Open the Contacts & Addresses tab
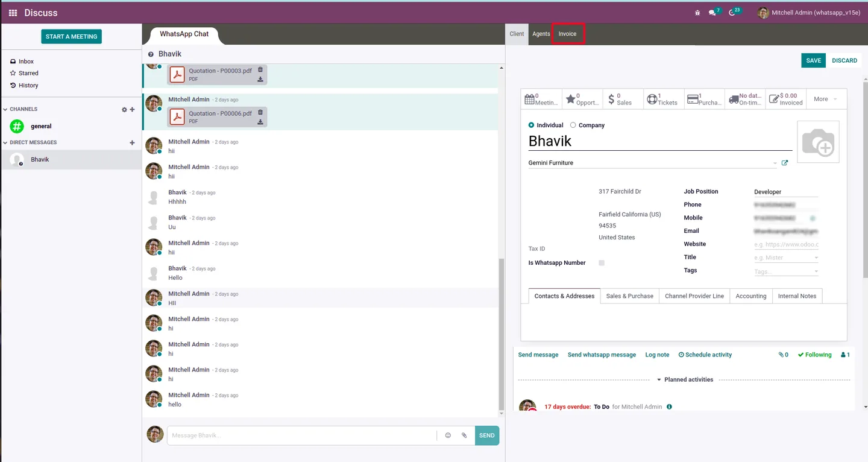The height and width of the screenshot is (462, 868). click(564, 296)
